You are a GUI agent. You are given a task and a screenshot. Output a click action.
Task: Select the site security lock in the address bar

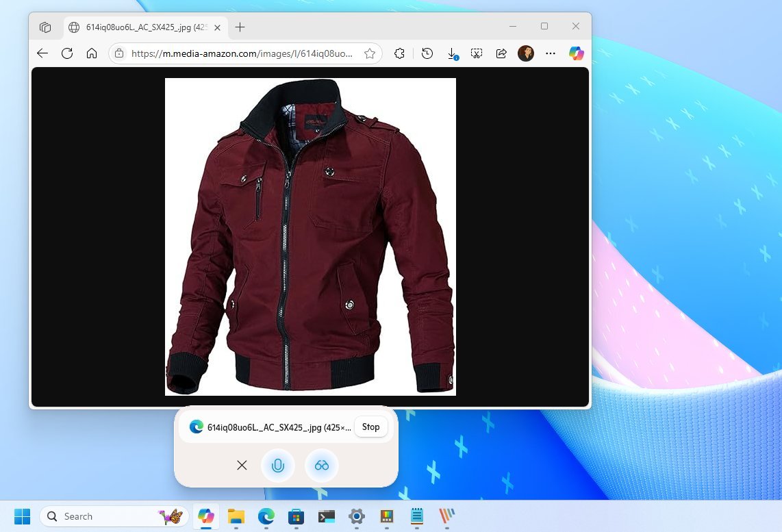click(118, 53)
